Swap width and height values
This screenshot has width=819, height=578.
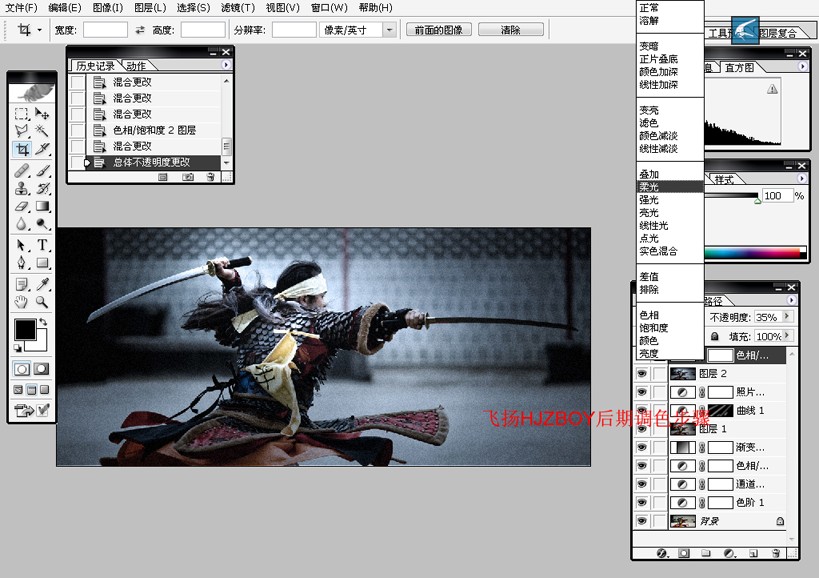coord(140,30)
